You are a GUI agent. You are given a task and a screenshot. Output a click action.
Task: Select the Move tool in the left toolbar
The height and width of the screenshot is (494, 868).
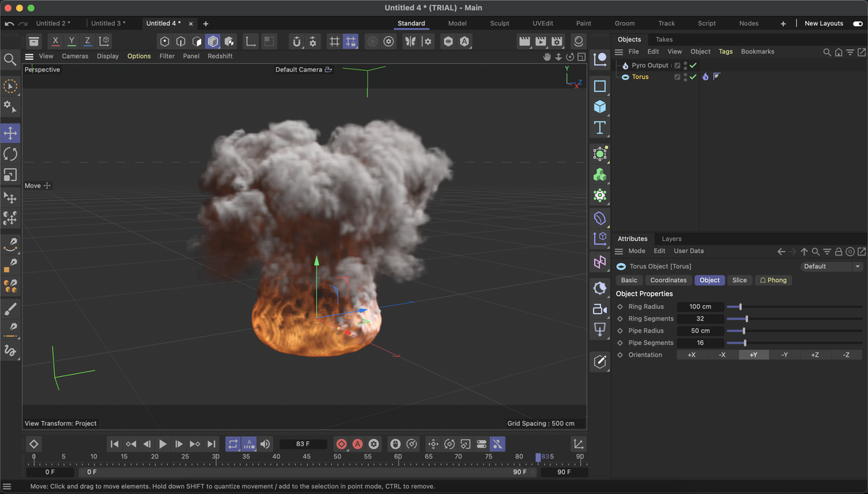(x=10, y=133)
